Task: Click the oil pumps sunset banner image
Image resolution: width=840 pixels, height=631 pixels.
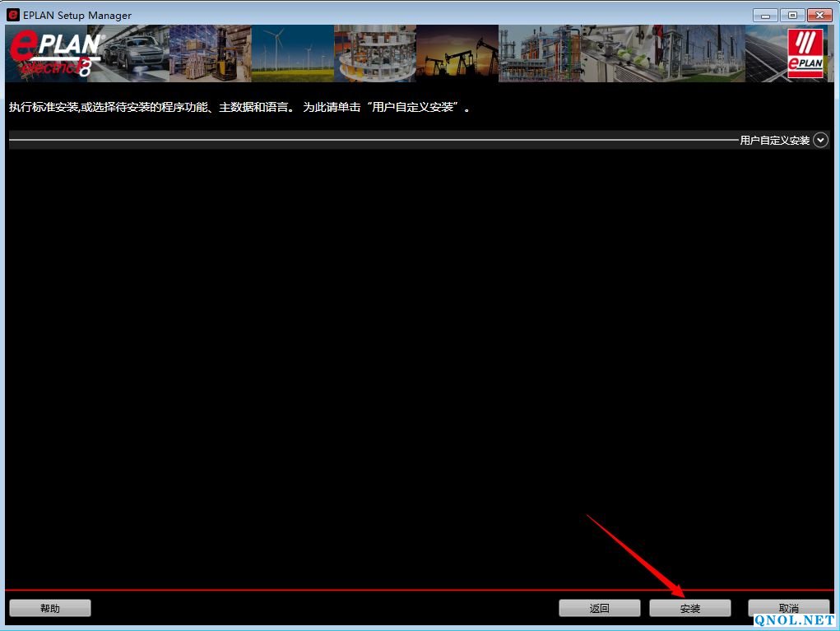Action: coord(457,53)
